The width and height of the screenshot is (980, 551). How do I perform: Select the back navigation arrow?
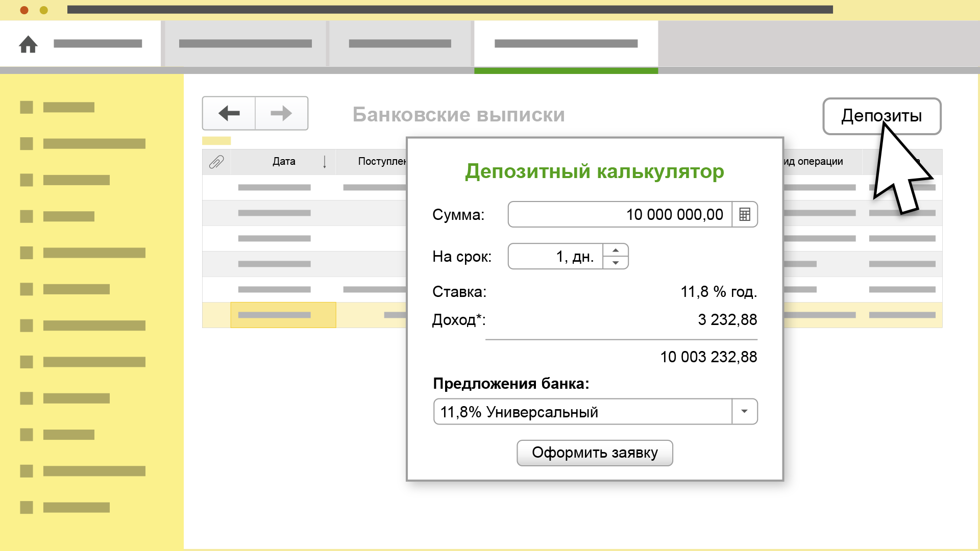click(229, 113)
